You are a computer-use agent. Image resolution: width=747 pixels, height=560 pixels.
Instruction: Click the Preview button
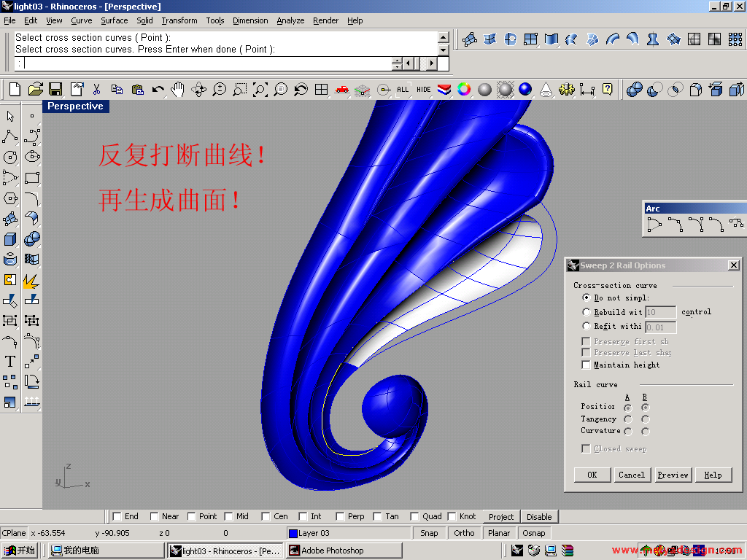(673, 475)
